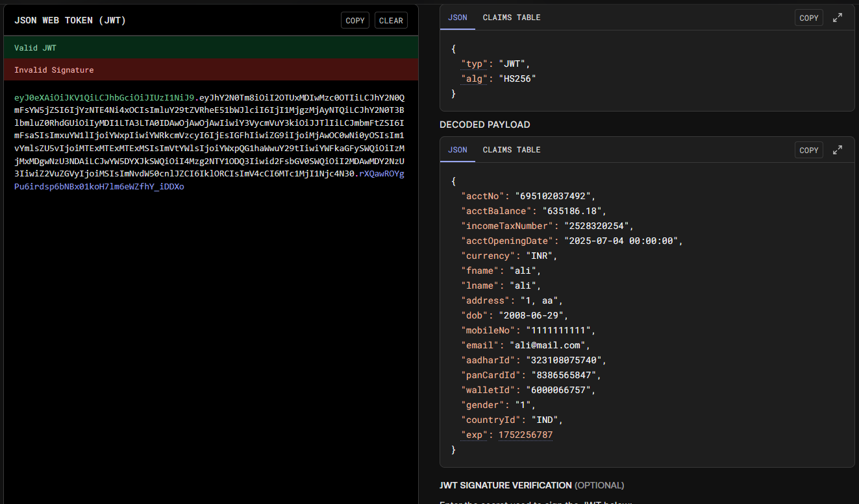Switch payload view to Claims Table tab

coord(511,150)
